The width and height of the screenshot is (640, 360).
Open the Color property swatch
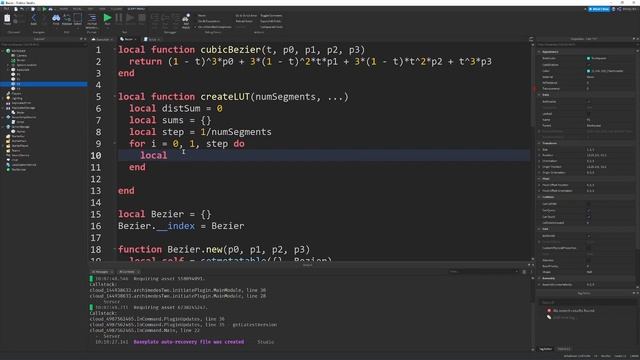pos(588,71)
